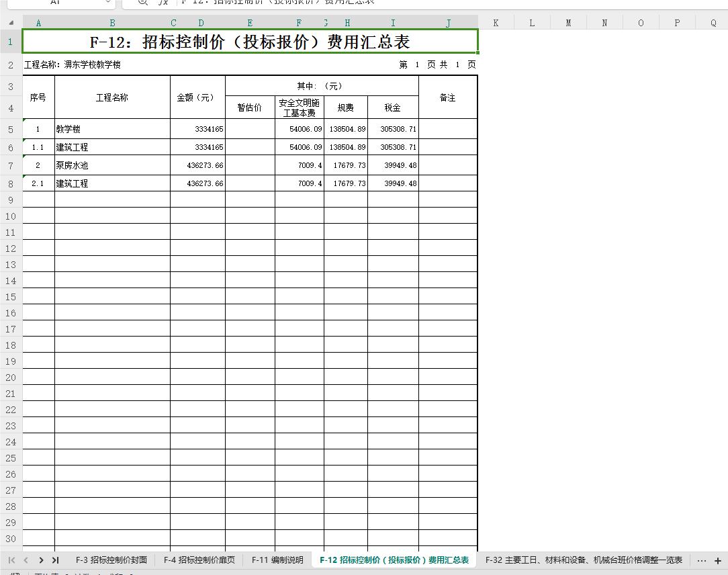Image resolution: width=728 pixels, height=575 pixels.
Task: Select the 暂估价 header cell
Action: pyautogui.click(x=250, y=107)
